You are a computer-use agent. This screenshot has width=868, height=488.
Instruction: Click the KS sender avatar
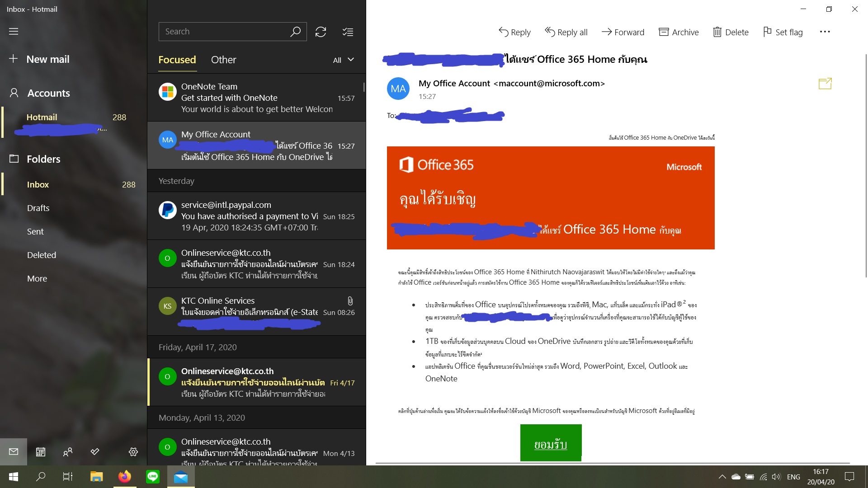167,306
